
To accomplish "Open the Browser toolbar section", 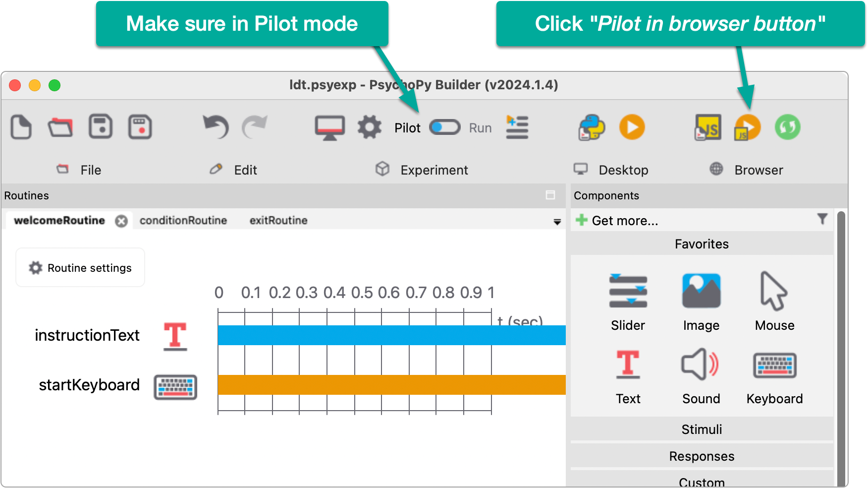I will tap(746, 170).
